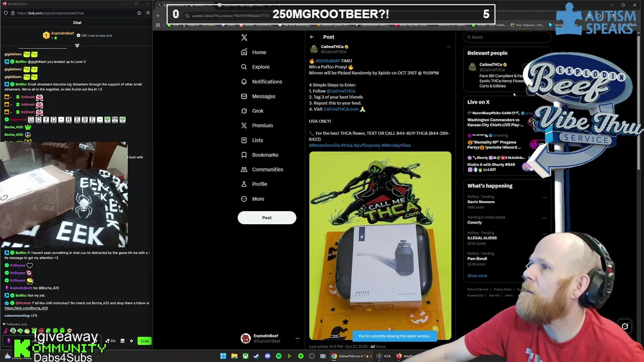644x362 pixels.
Task: Open the Terms of Service footer link
Action: [x=477, y=290]
